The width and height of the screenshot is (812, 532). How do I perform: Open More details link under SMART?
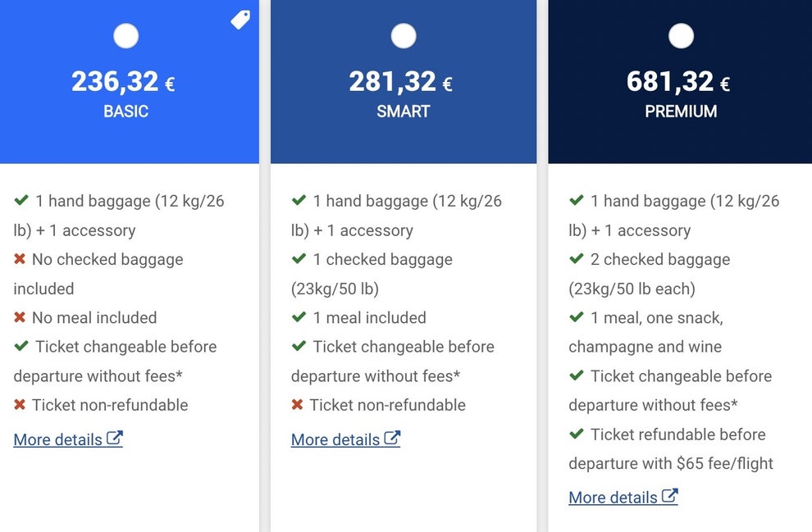pos(335,439)
